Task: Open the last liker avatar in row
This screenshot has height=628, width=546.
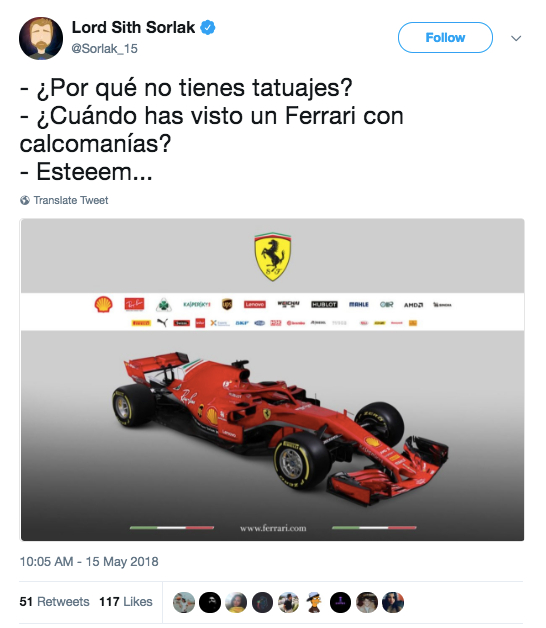Action: (393, 602)
